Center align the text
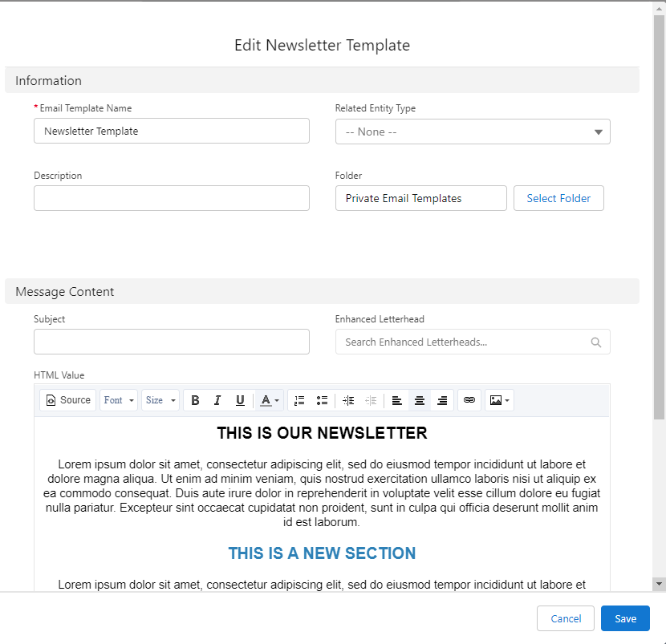 click(419, 400)
